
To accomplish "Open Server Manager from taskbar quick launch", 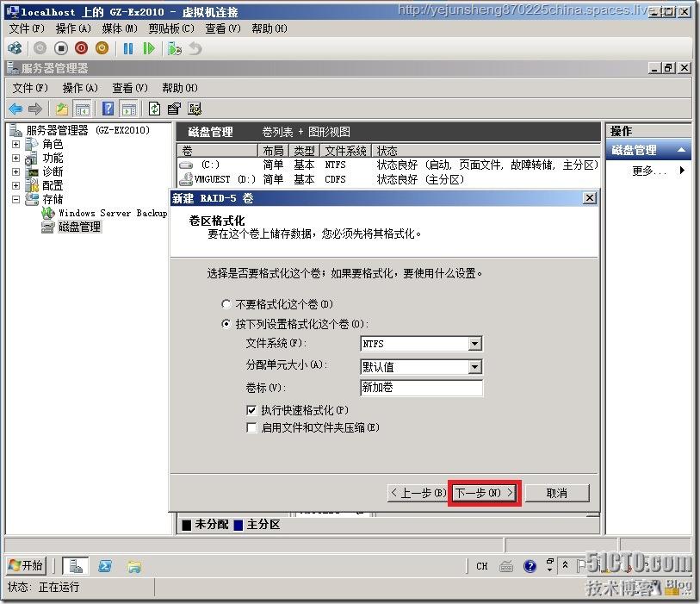I will click(x=76, y=566).
